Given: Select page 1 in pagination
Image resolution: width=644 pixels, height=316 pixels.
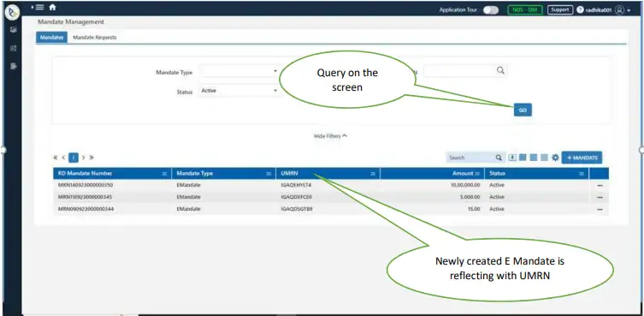Looking at the screenshot, I should [x=74, y=158].
